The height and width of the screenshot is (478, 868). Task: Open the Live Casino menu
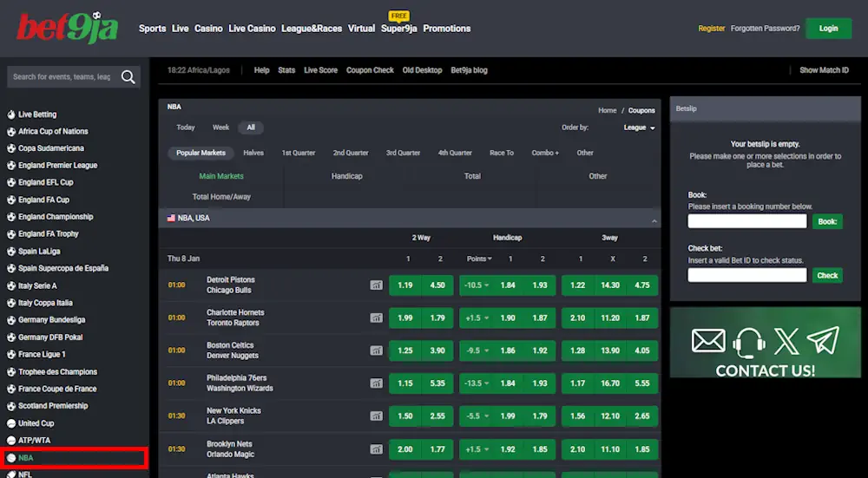pyautogui.click(x=252, y=29)
